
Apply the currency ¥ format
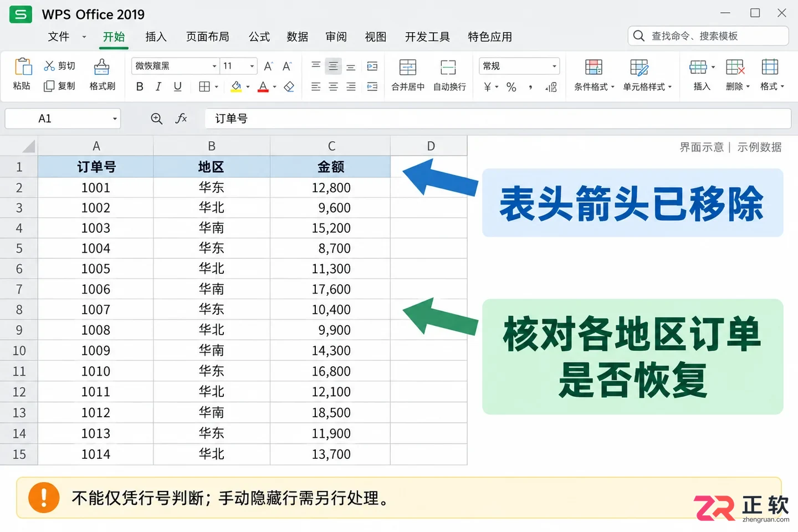coord(488,87)
